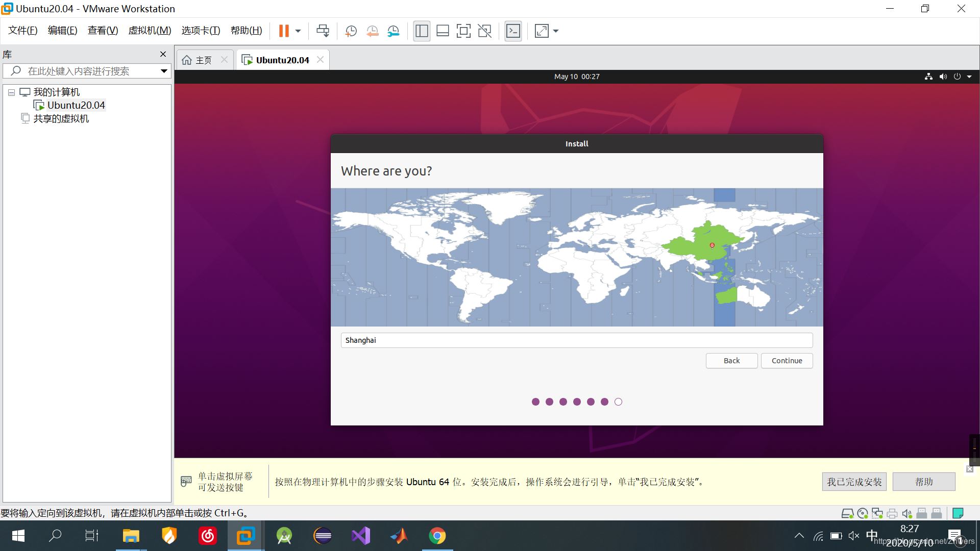Toggle the console view button
980x551 pixels.
(513, 31)
